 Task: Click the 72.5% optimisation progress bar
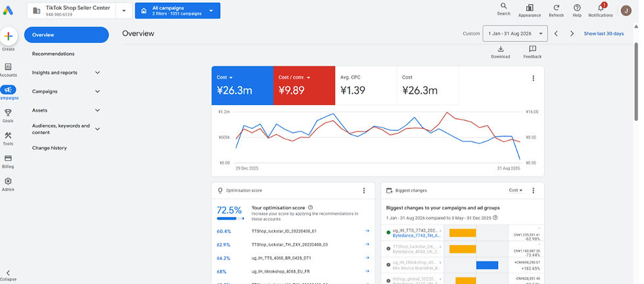230,219
